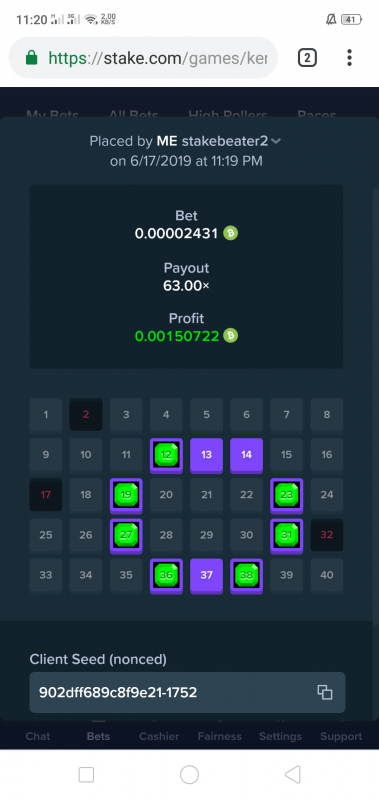Click the stake.com URL address bar

pyautogui.click(x=144, y=58)
